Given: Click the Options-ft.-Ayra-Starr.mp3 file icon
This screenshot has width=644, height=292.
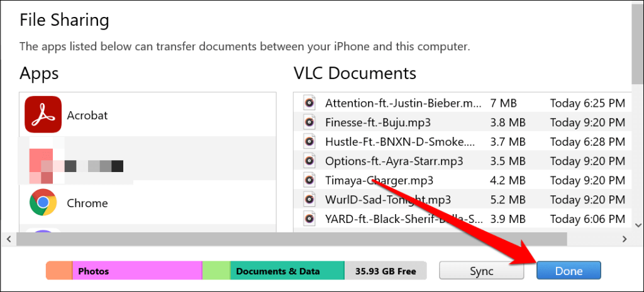Looking at the screenshot, I should [x=309, y=161].
